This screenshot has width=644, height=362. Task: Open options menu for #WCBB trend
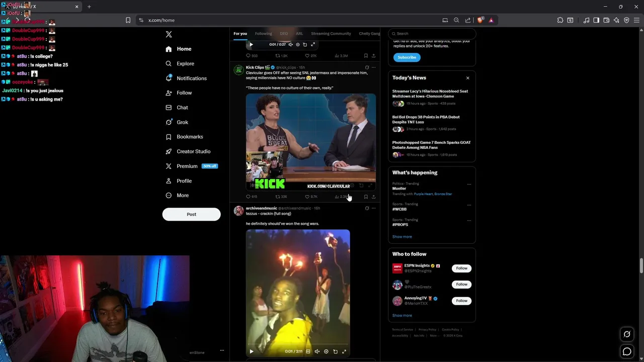469,205
